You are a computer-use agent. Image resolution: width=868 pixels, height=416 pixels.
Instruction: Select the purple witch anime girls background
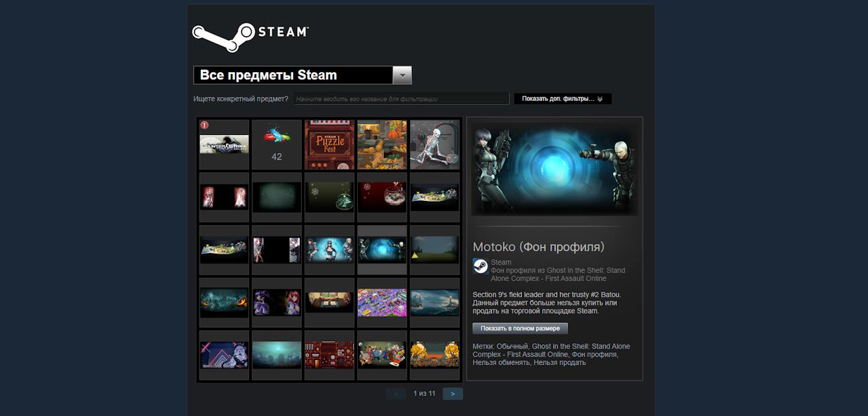[277, 302]
